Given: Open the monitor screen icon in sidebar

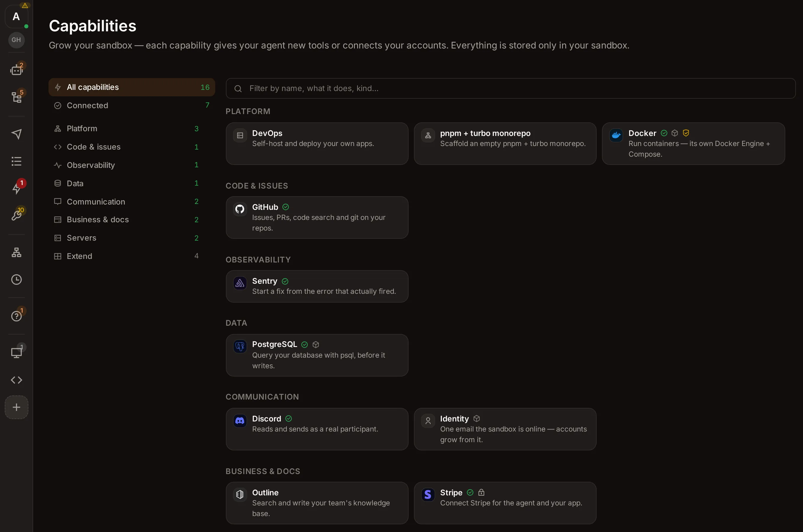Looking at the screenshot, I should pyautogui.click(x=16, y=353).
